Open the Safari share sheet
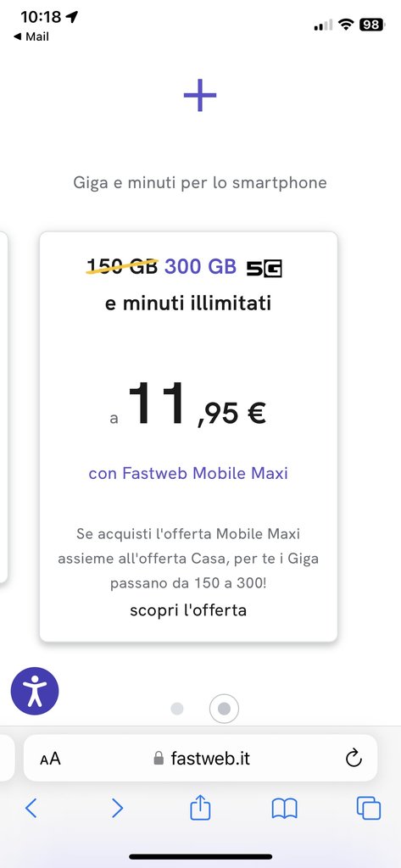Screen dimensions: 401x868 pos(200,808)
